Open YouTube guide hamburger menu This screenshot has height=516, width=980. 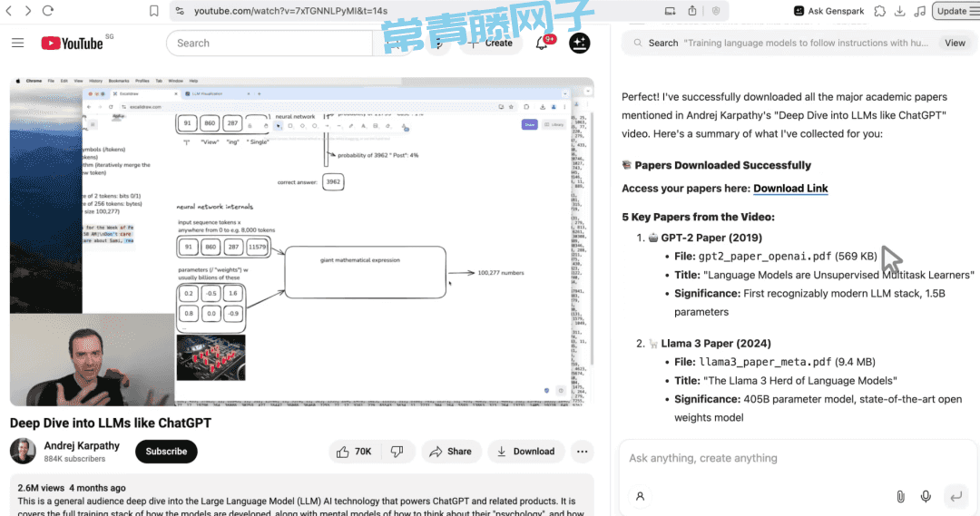(x=17, y=43)
